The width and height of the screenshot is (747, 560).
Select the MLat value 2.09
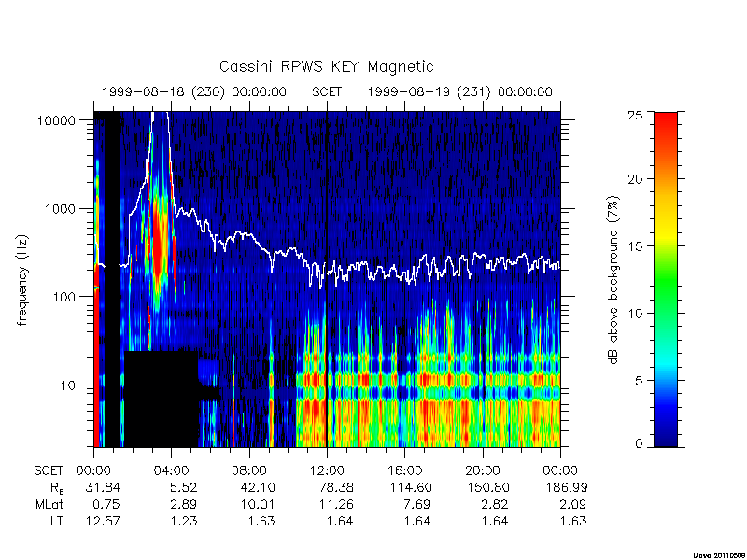(x=572, y=504)
